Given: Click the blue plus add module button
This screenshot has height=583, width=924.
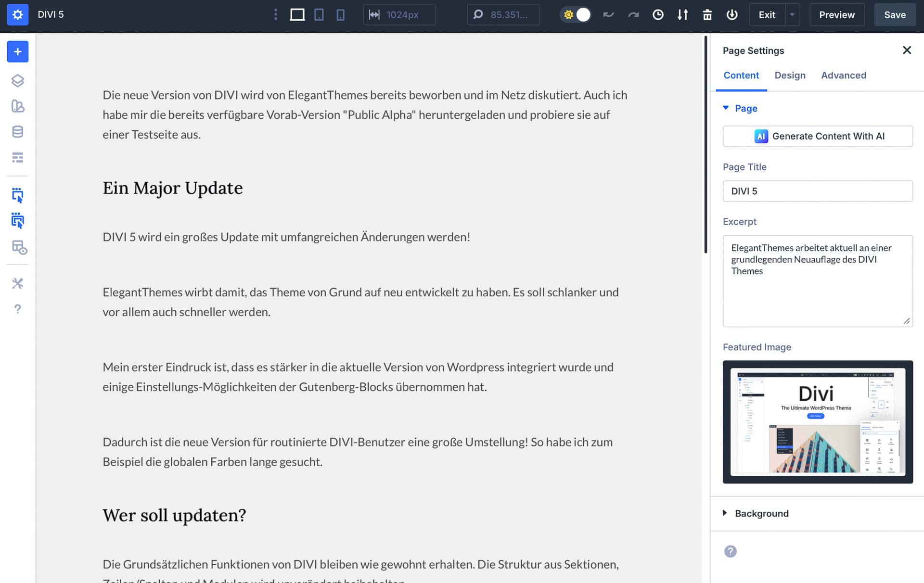Looking at the screenshot, I should coord(17,51).
